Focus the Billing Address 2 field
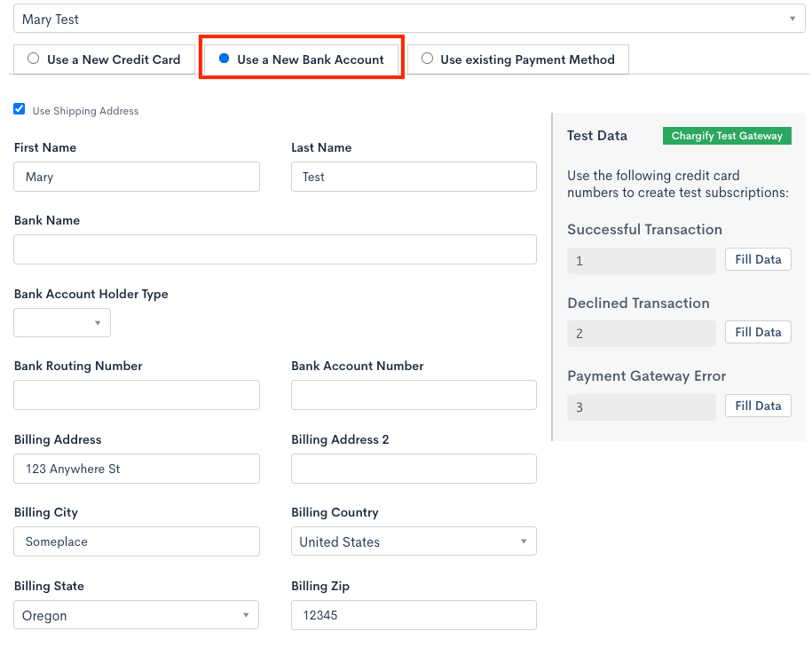The width and height of the screenshot is (812, 655). pos(414,469)
